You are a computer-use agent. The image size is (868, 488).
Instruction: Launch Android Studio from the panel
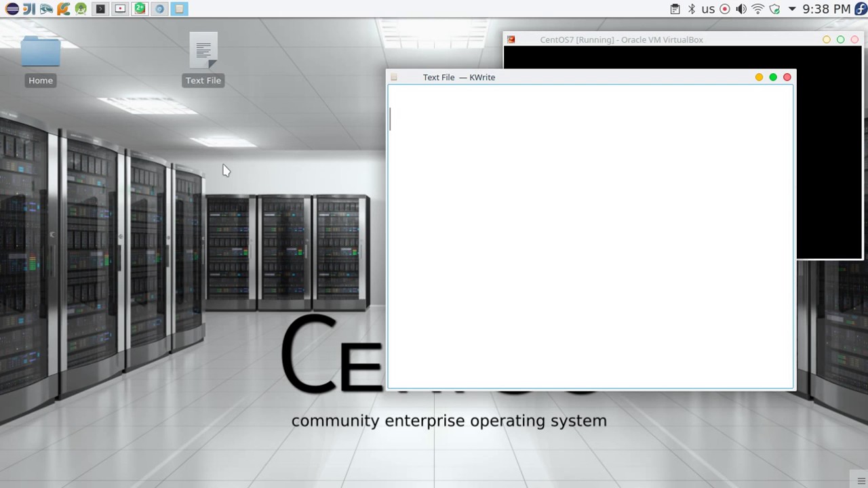click(81, 9)
